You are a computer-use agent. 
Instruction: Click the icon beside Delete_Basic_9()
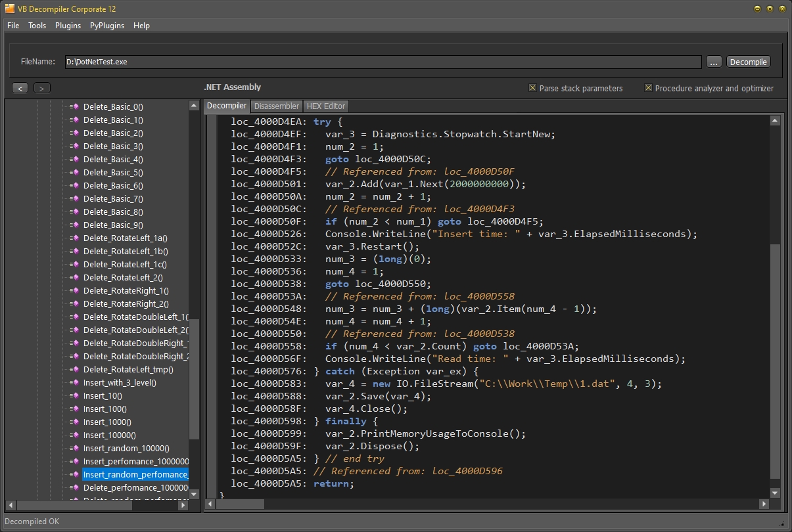(x=74, y=225)
